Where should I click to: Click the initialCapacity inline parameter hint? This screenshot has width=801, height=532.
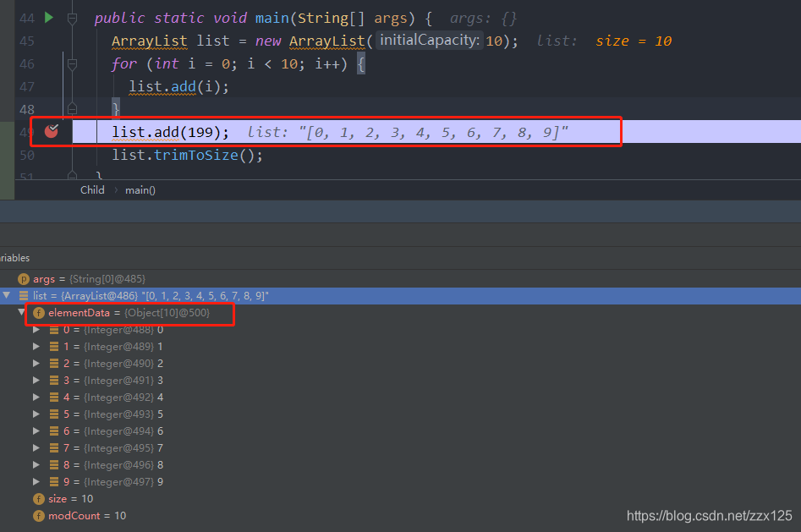[x=430, y=41]
